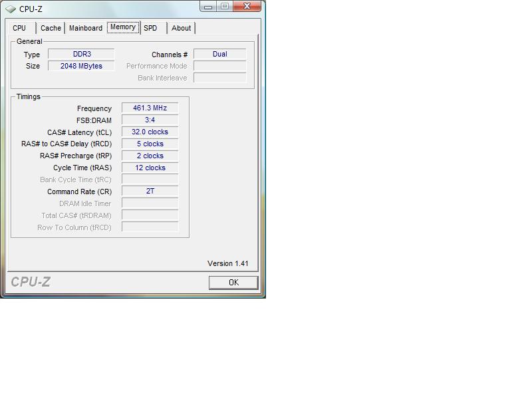Open the Mainboard tab
This screenshot has width=532, height=399.
(x=86, y=28)
